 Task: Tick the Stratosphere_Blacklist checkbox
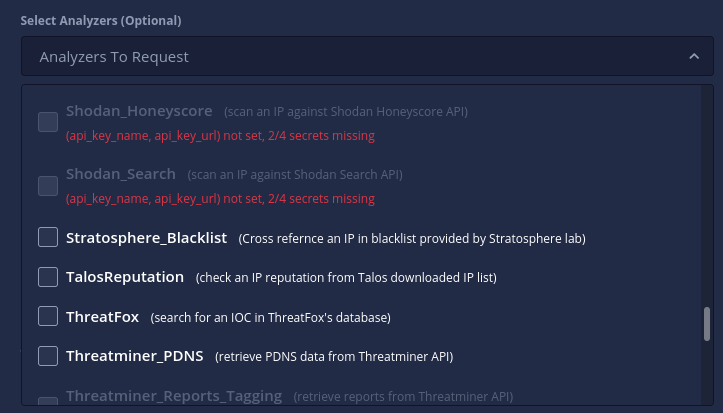pyautogui.click(x=48, y=237)
